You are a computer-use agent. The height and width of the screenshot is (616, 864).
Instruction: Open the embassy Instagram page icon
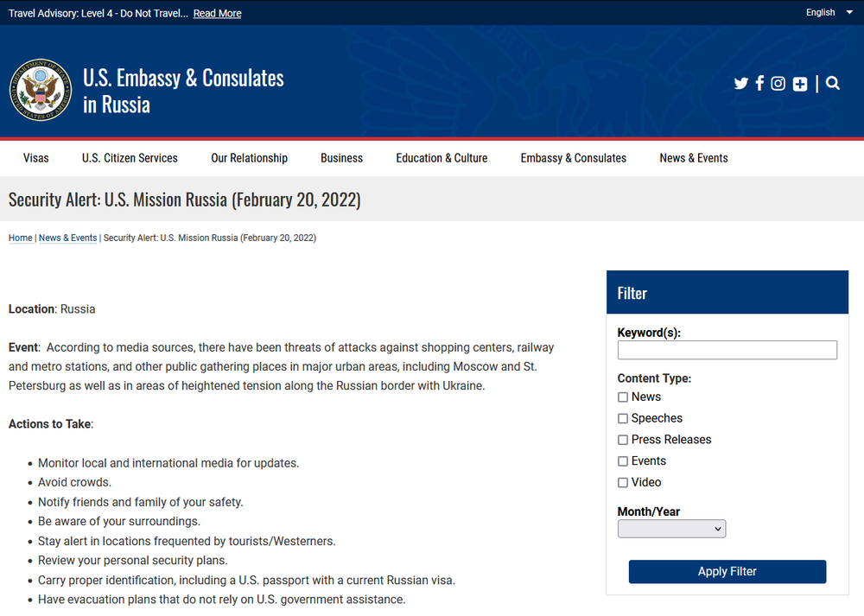click(778, 84)
